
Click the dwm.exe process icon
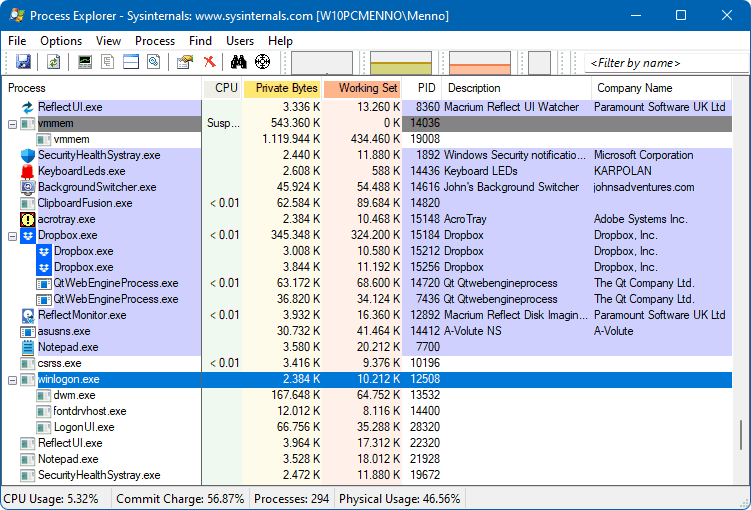(44, 396)
